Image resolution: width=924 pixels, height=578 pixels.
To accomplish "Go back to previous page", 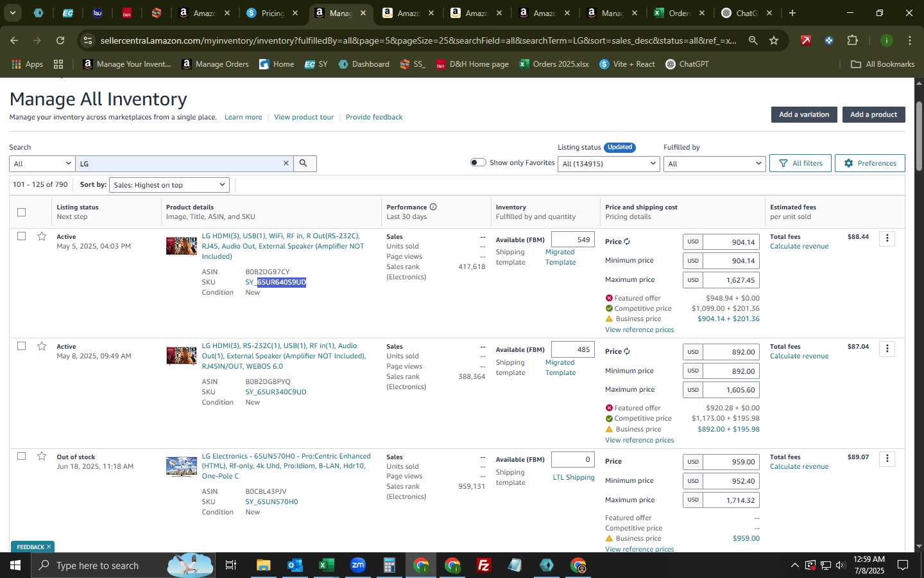I will click(14, 40).
